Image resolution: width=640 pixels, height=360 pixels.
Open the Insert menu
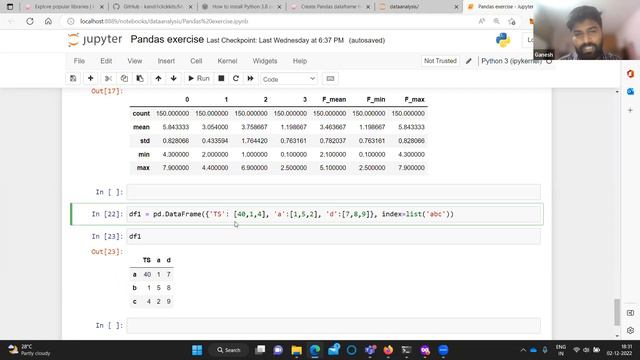coord(166,61)
